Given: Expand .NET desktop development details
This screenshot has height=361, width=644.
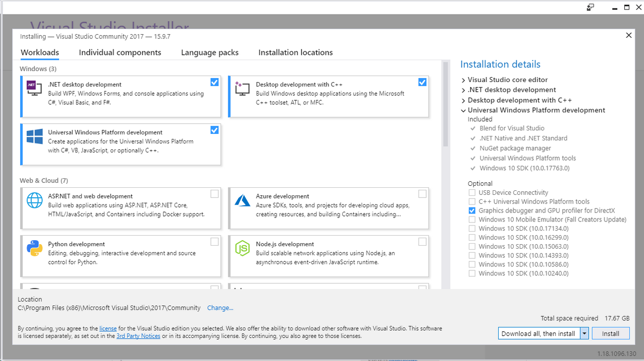Looking at the screenshot, I should coord(463,90).
